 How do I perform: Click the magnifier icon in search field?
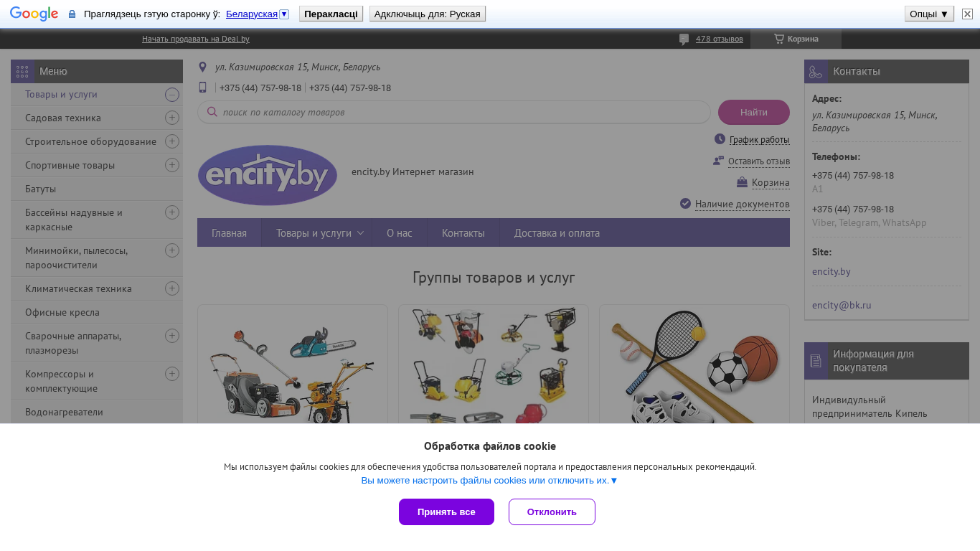coord(212,112)
